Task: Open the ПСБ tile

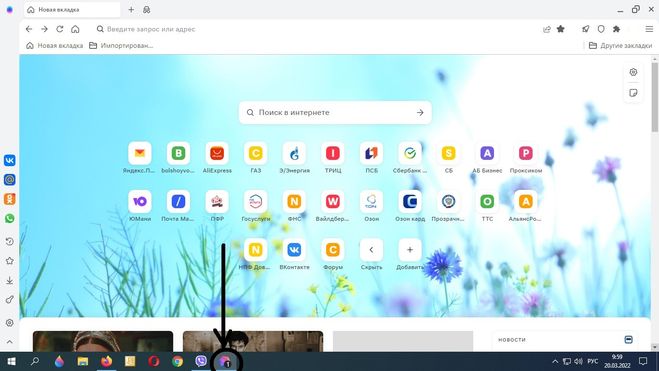Action: pyautogui.click(x=372, y=158)
